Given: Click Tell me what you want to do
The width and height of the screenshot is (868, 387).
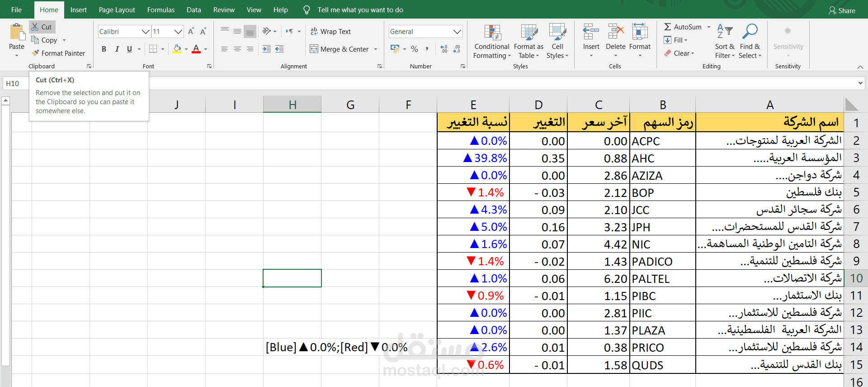Looking at the screenshot, I should (360, 10).
